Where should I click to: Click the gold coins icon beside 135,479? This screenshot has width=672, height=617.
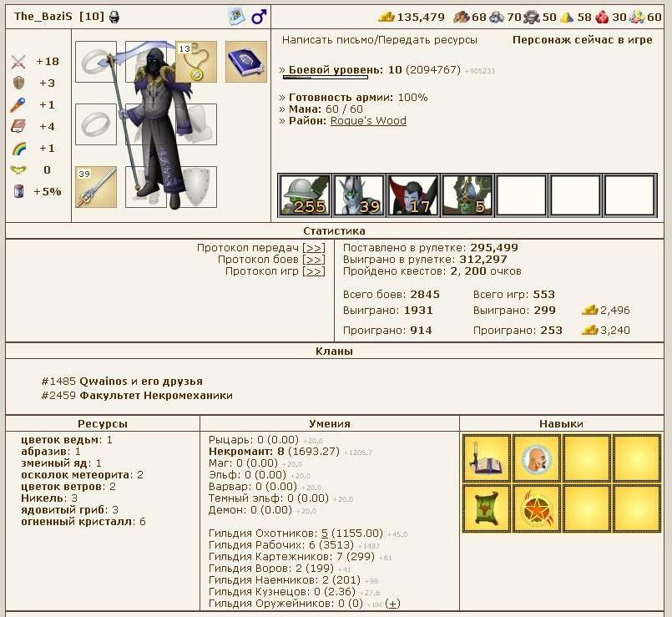pyautogui.click(x=387, y=18)
